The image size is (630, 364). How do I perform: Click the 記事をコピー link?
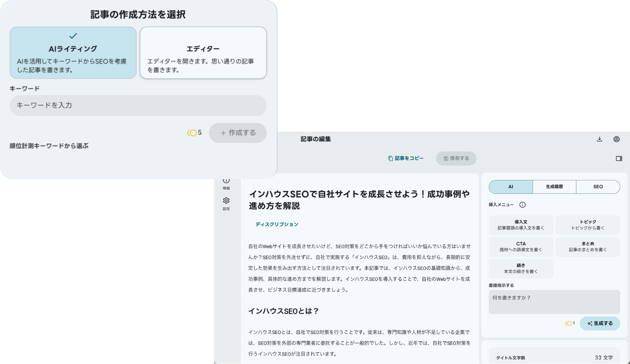tap(406, 158)
